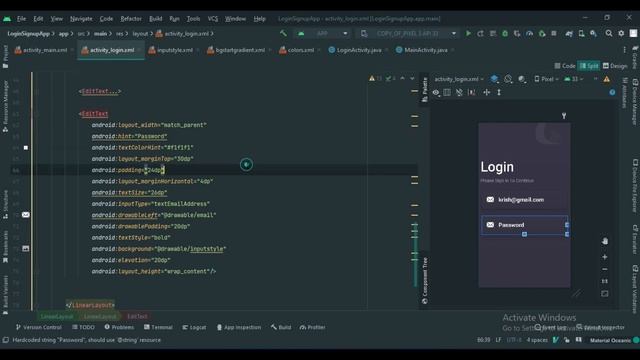The height and width of the screenshot is (360, 640).
Task: Expand the collapsed first EditText block
Action: 100,91
